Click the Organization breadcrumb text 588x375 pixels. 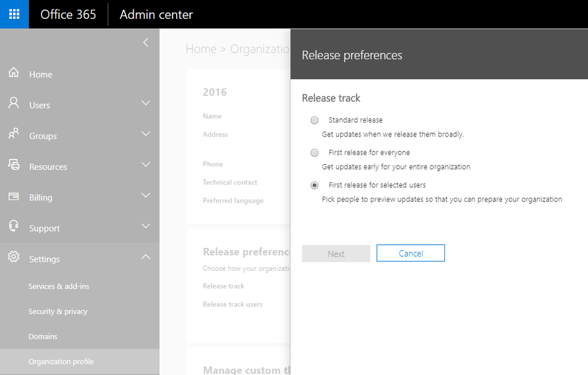tap(260, 49)
